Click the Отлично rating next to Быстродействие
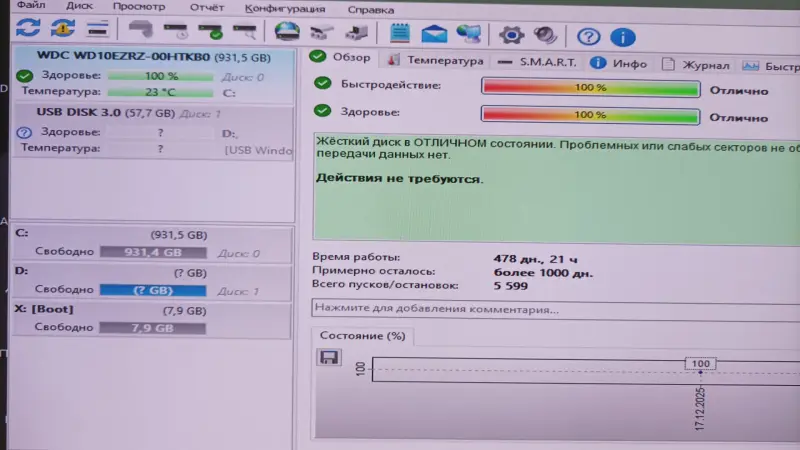Viewport: 800px width, 450px height. coord(738,91)
